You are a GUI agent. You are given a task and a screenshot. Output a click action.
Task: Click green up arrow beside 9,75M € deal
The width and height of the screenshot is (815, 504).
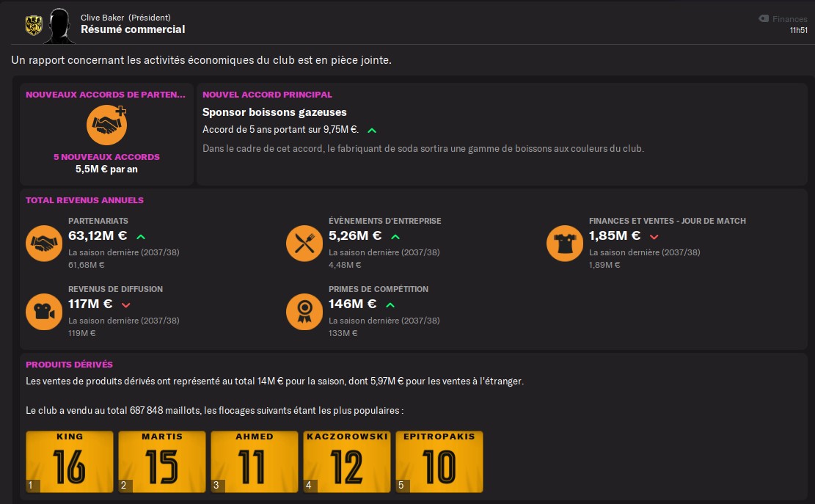(372, 131)
